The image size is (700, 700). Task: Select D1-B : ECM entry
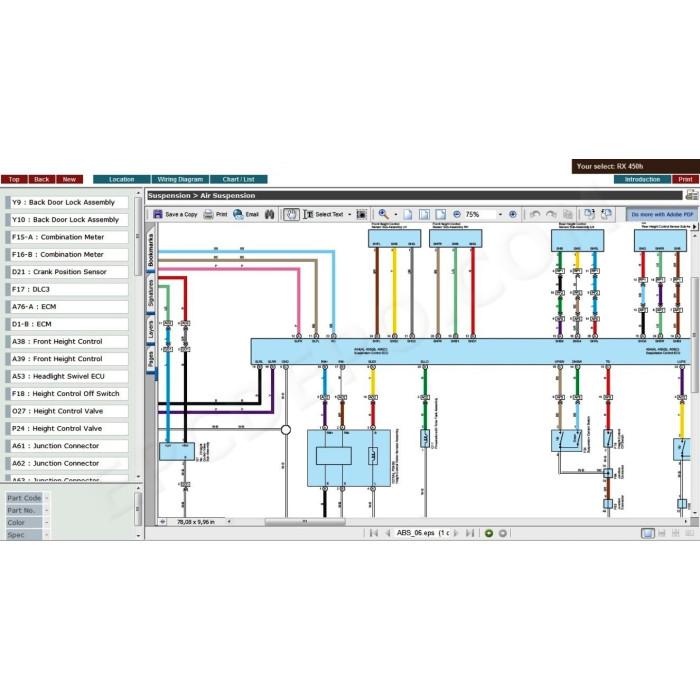(67, 324)
